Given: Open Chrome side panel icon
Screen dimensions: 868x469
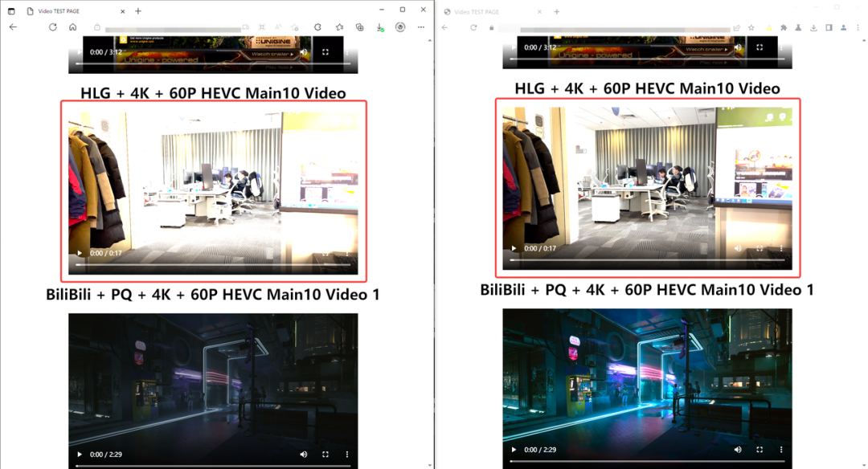Looking at the screenshot, I should [829, 27].
